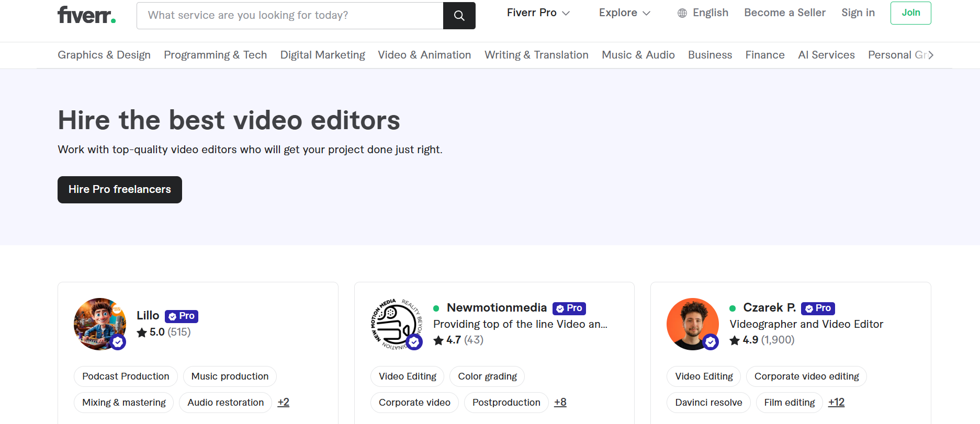980x424 pixels.
Task: Select Mixing & mastering skill tag
Action: tap(124, 403)
